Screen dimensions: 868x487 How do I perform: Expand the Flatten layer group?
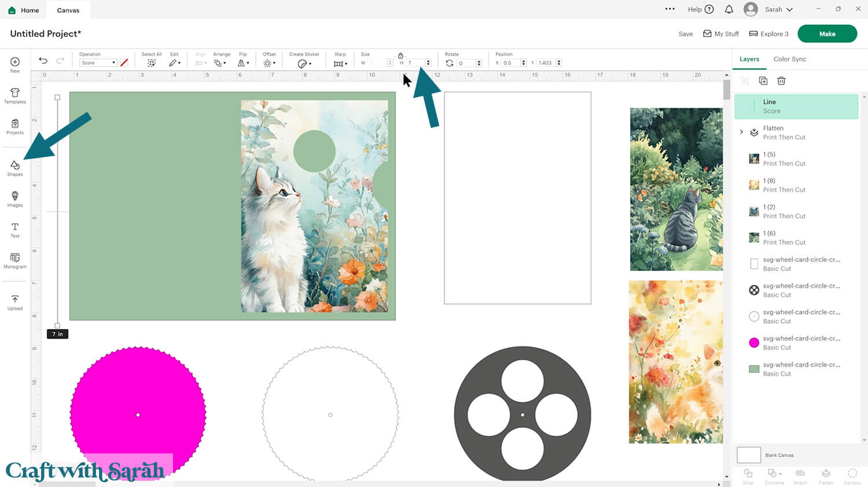[x=741, y=132]
